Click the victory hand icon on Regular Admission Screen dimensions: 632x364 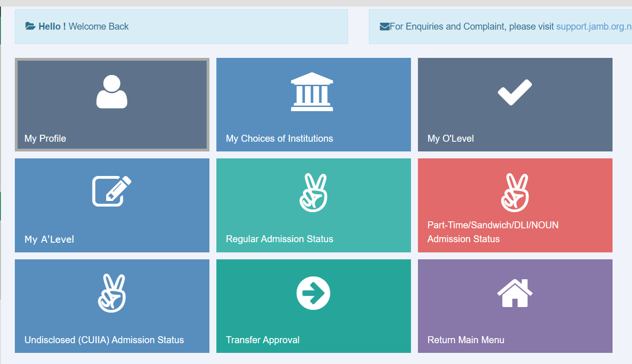click(313, 193)
